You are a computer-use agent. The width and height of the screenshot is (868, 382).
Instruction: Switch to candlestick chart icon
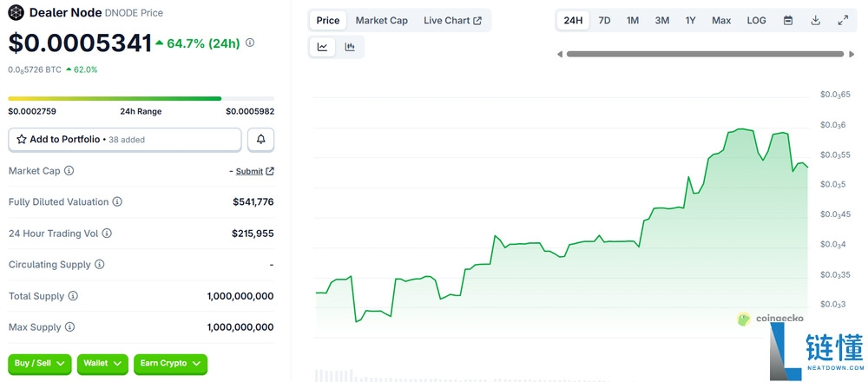tap(350, 47)
